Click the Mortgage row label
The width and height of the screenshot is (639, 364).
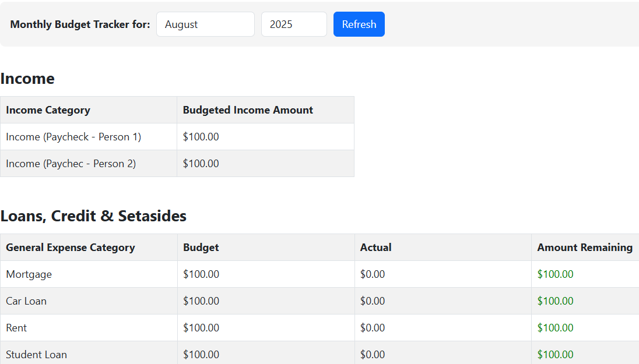click(x=29, y=274)
